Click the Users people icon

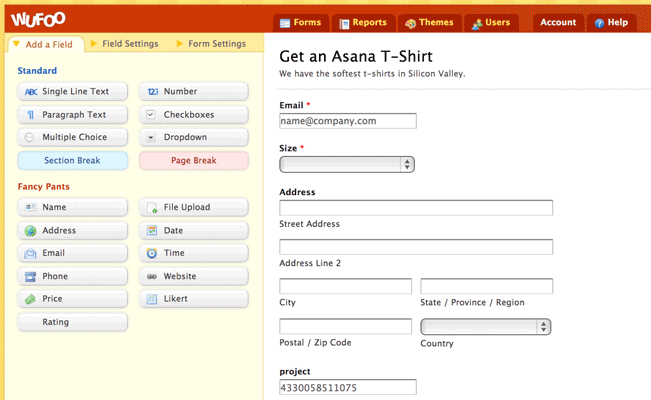[x=477, y=24]
